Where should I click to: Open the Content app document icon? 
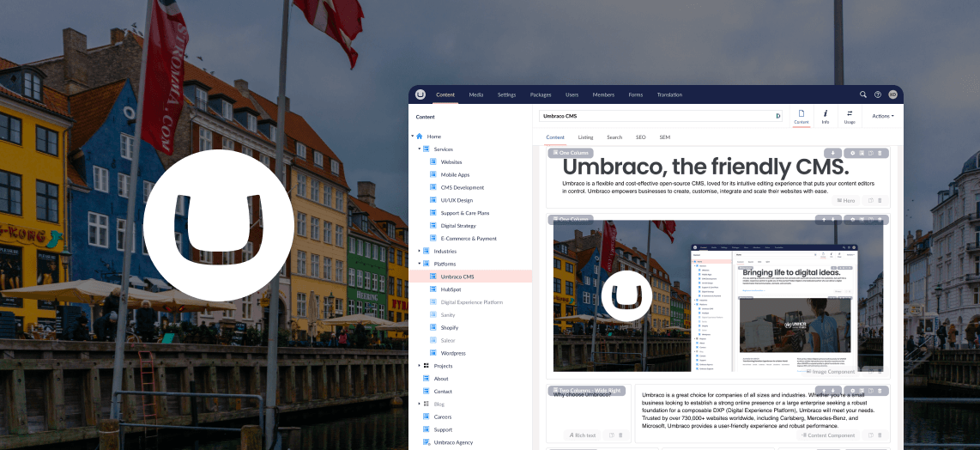click(x=802, y=113)
